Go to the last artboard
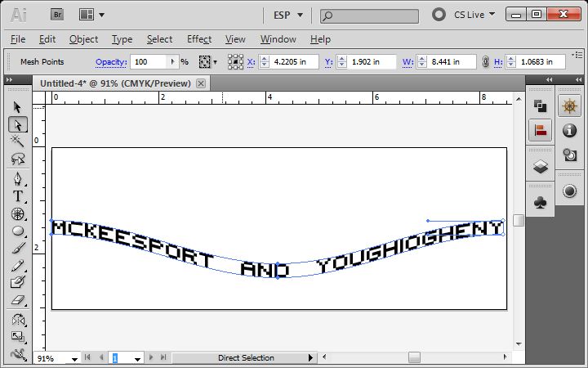The height and width of the screenshot is (368, 588). pos(163,357)
